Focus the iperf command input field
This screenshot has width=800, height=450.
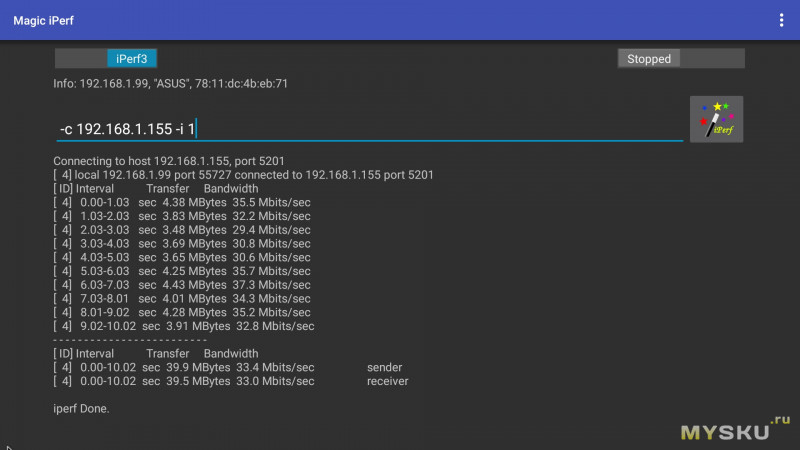coord(369,129)
